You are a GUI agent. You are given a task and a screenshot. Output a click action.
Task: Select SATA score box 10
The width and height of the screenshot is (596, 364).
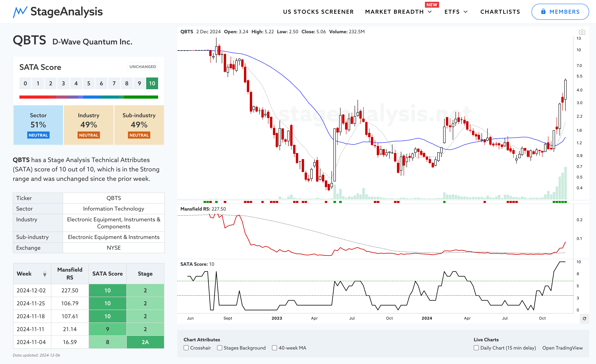(x=152, y=83)
